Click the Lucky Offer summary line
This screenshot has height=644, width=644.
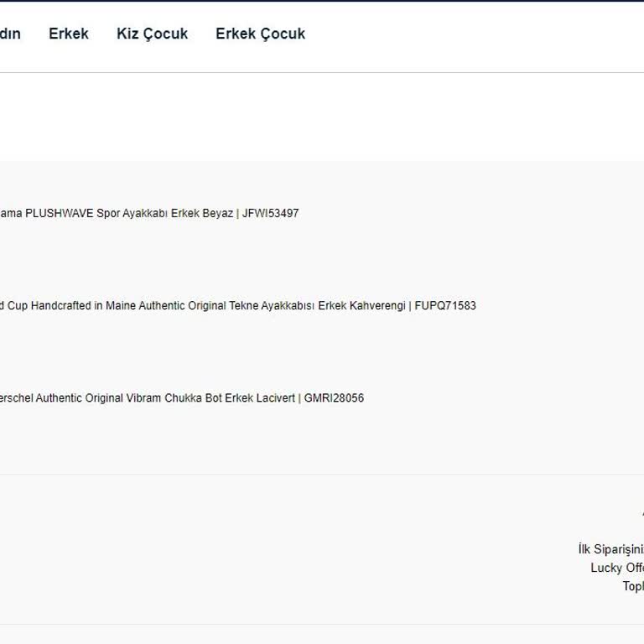pyautogui.click(x=617, y=568)
